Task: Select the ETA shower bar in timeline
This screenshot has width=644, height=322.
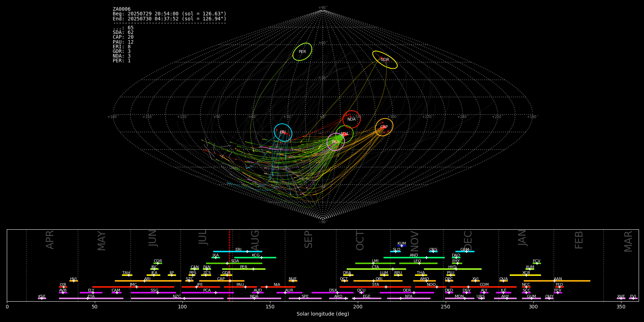Action: (x=91, y=298)
